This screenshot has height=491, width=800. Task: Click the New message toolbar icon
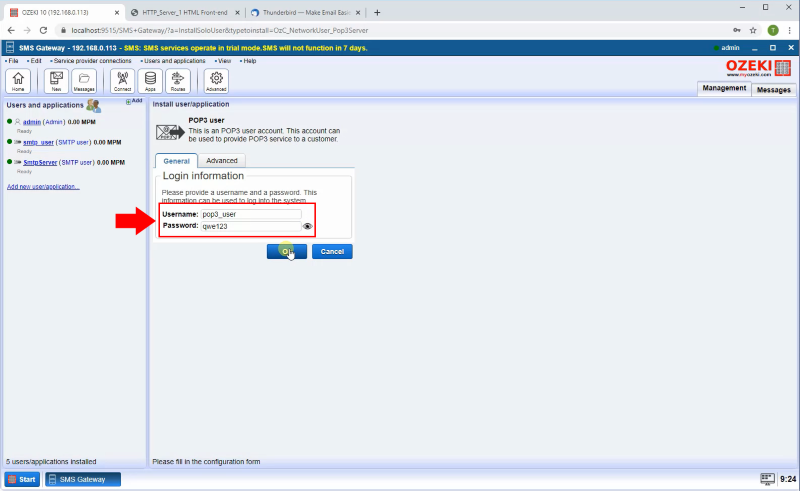[x=56, y=81]
